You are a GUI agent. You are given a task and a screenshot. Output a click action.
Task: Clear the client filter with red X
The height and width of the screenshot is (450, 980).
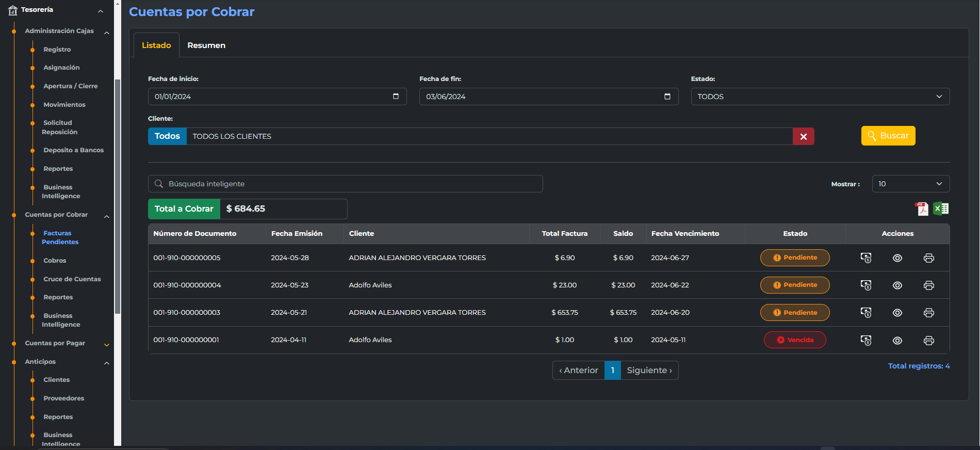pos(803,137)
